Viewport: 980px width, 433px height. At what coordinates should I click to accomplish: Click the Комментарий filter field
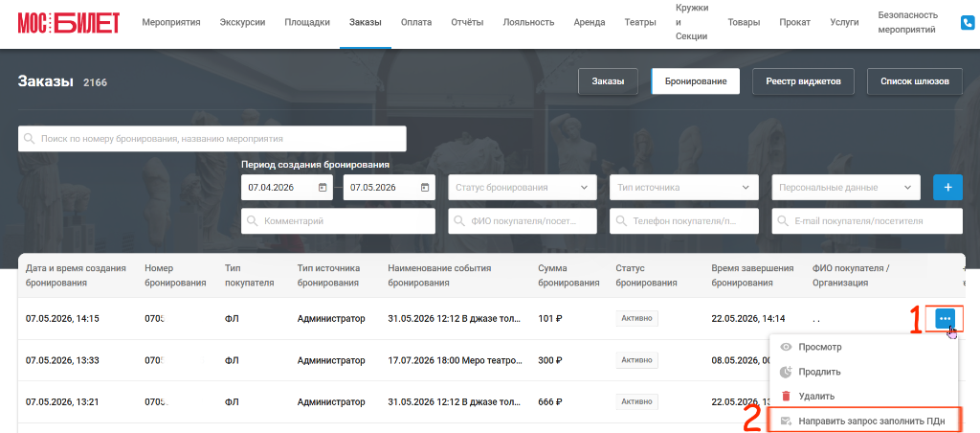tap(338, 221)
